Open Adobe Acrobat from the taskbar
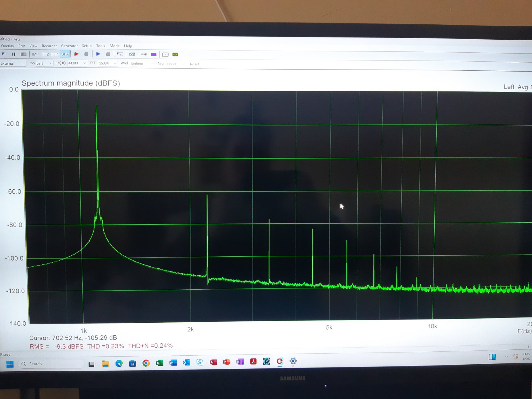This screenshot has width=532, height=399. [253, 361]
